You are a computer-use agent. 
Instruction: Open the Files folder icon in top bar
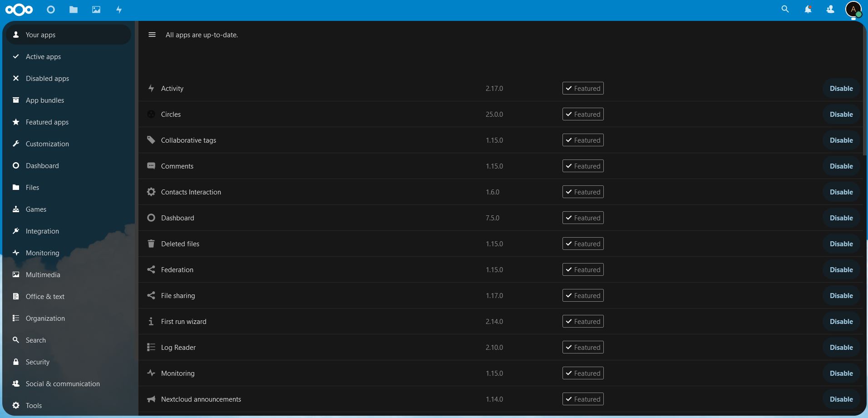[74, 10]
